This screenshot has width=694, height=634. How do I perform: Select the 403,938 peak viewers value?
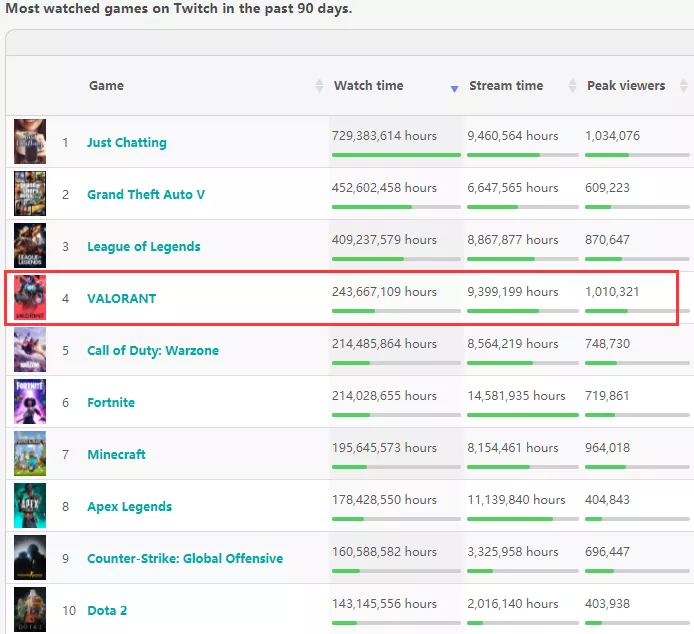(607, 604)
